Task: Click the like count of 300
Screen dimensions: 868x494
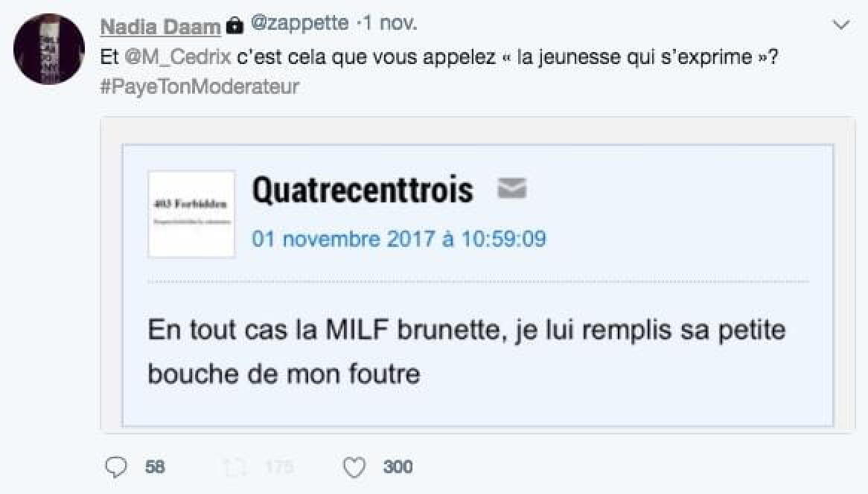Action: click(x=398, y=467)
